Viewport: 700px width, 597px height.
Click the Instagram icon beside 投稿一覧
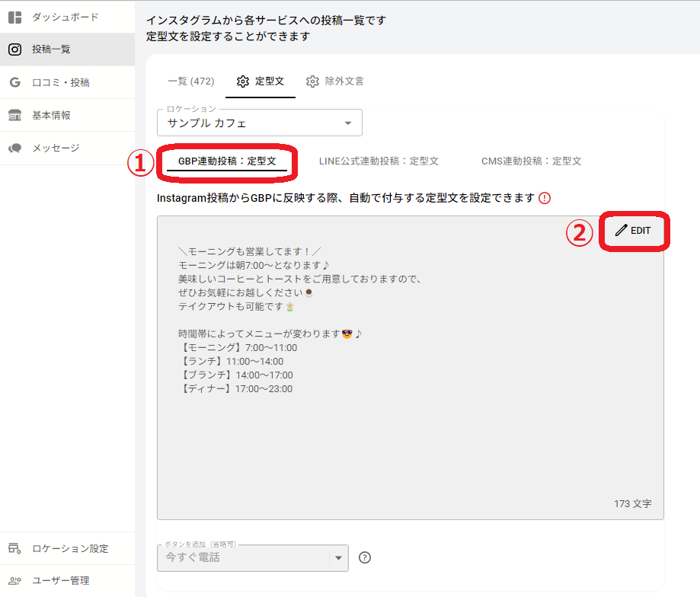pyautogui.click(x=14, y=49)
